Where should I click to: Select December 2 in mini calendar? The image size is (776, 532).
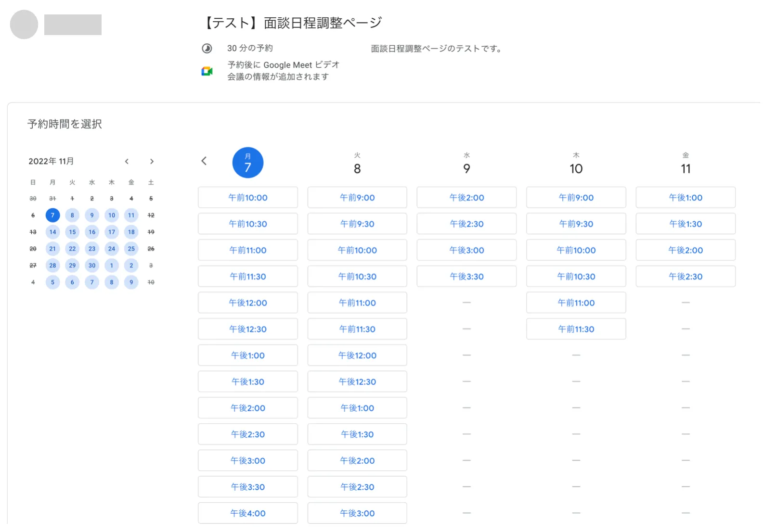coord(131,266)
